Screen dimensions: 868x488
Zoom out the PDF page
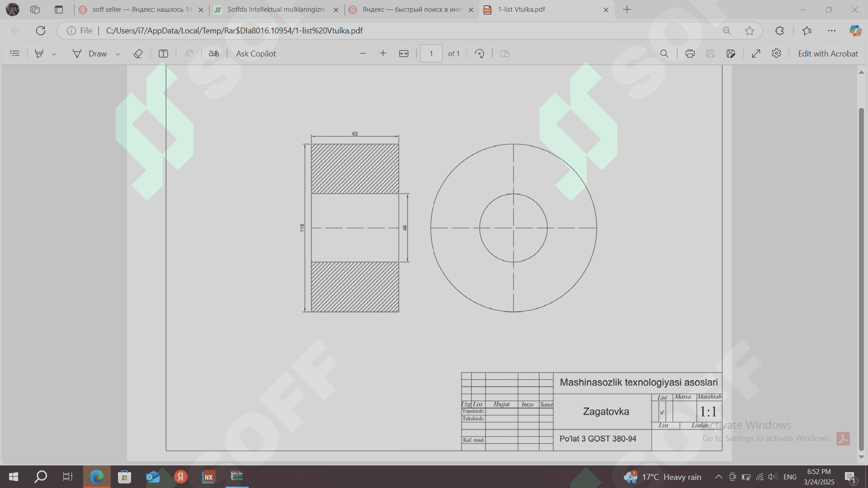[x=363, y=53]
